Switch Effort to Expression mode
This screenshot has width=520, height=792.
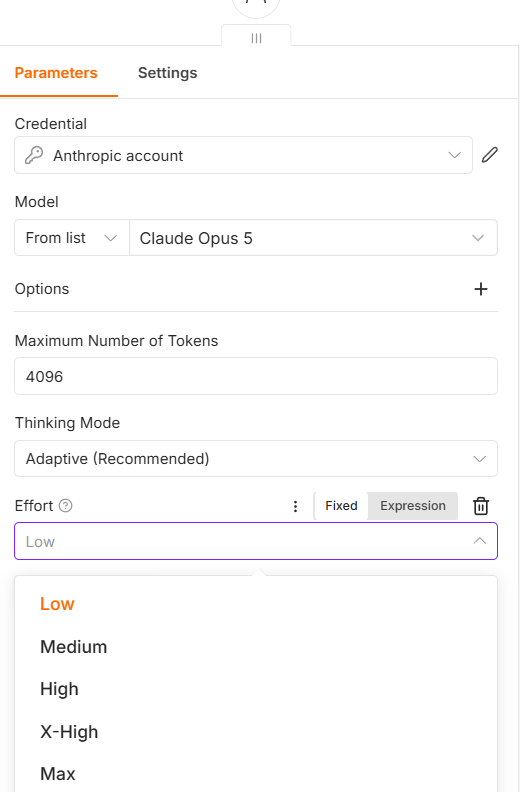coord(413,506)
